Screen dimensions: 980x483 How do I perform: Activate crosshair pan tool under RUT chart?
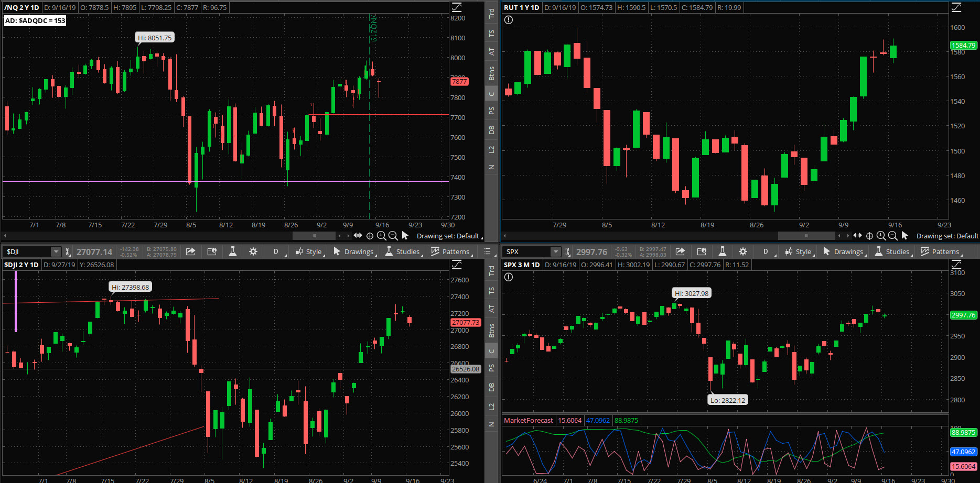[869, 236]
